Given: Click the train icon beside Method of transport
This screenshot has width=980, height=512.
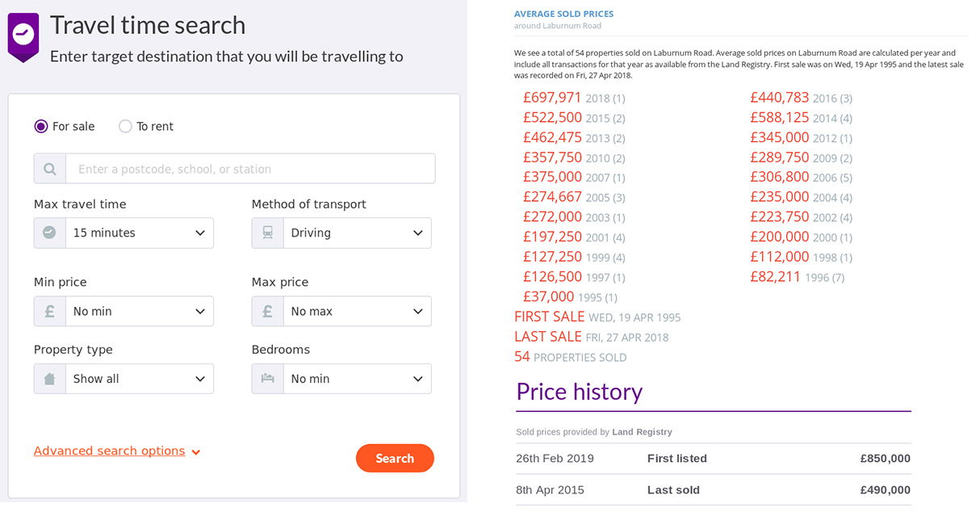Looking at the screenshot, I should click(268, 233).
